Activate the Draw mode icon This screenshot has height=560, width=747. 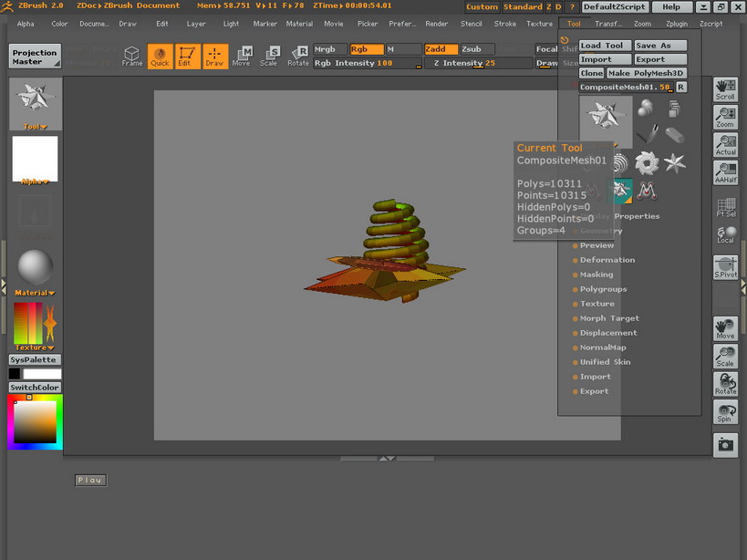pos(215,57)
